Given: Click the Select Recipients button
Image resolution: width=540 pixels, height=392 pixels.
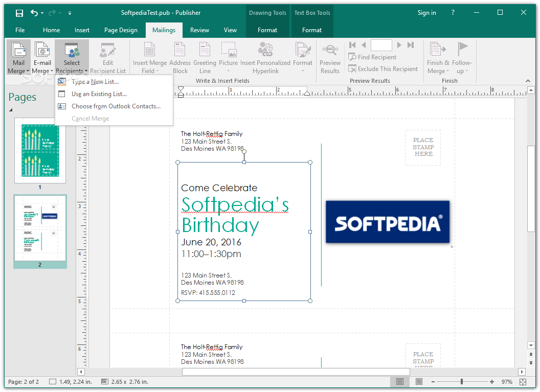Looking at the screenshot, I should 72,57.
